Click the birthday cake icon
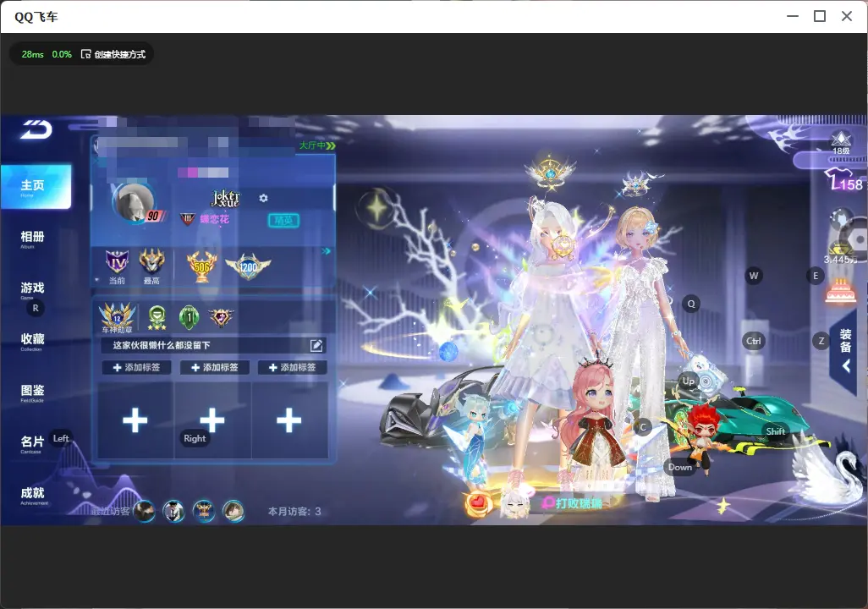Image resolution: width=868 pixels, height=609 pixels. (841, 291)
